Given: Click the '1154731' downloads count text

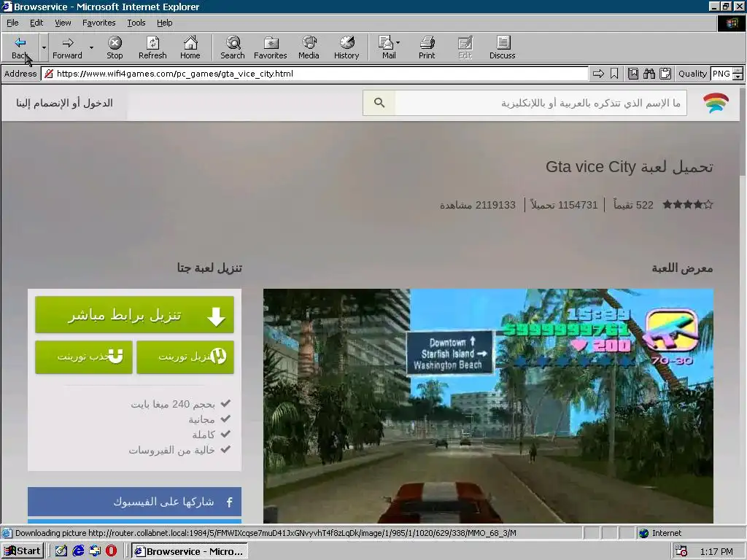Looking at the screenshot, I should (578, 205).
